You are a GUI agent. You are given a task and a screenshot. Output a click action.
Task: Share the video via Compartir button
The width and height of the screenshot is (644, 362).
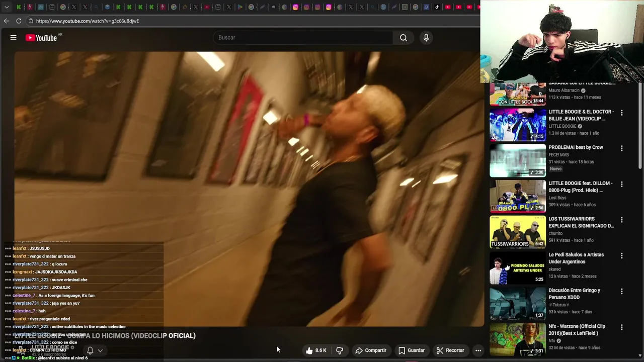click(x=371, y=350)
